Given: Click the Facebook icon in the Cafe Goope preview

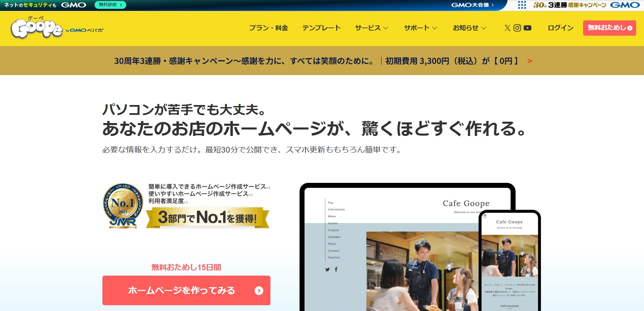Looking at the screenshot, I should pos(336,269).
